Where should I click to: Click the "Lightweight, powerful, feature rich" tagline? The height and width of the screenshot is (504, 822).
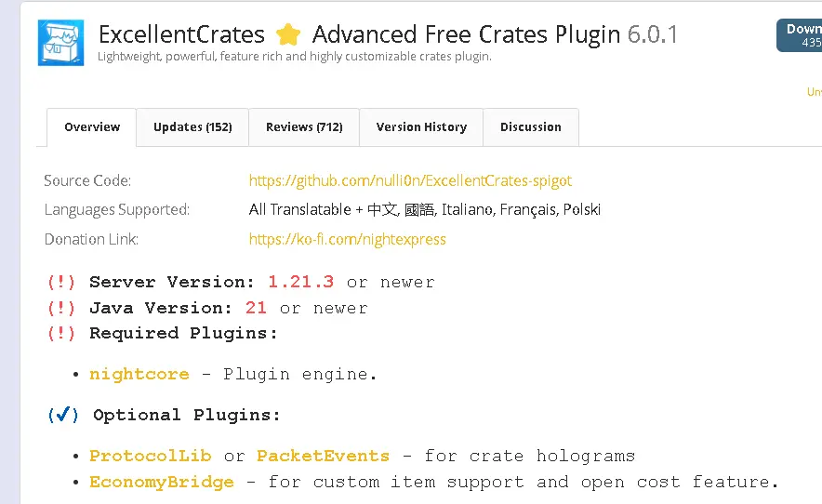point(295,57)
